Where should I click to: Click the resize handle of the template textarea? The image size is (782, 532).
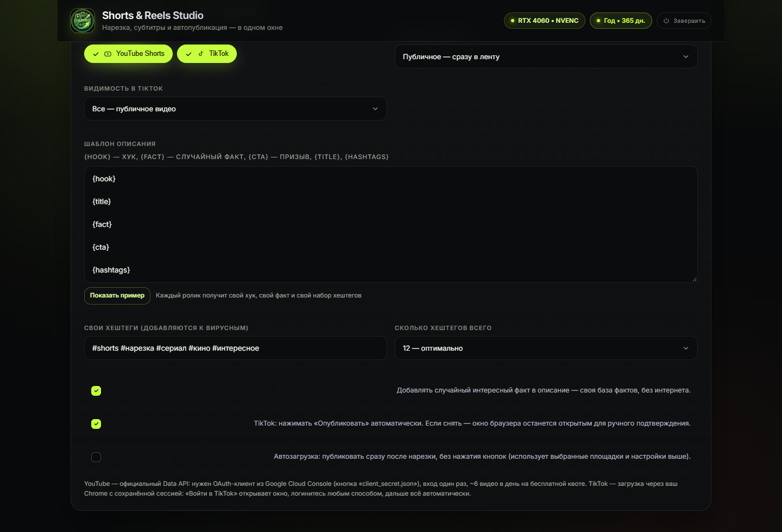693,279
